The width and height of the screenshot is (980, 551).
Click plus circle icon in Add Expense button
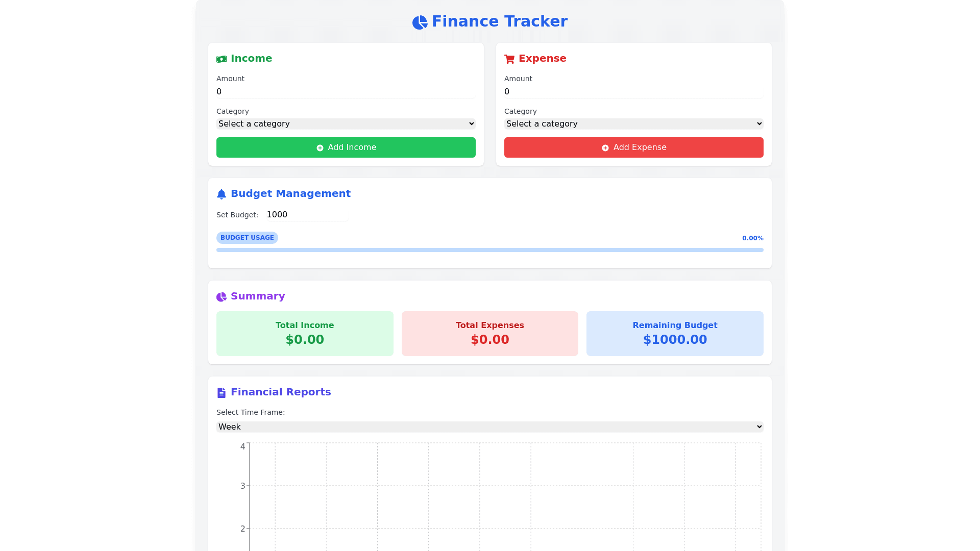point(605,148)
